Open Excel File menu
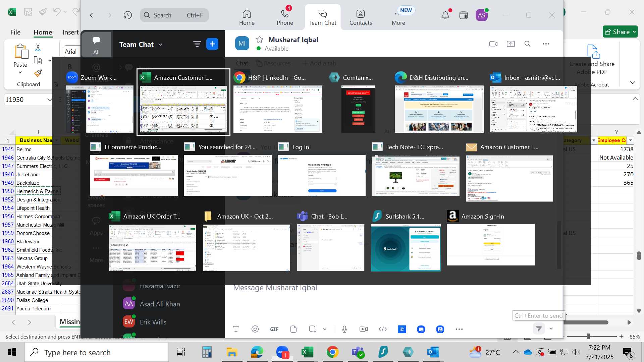Screen dimensions: 644x362 pos(15,32)
